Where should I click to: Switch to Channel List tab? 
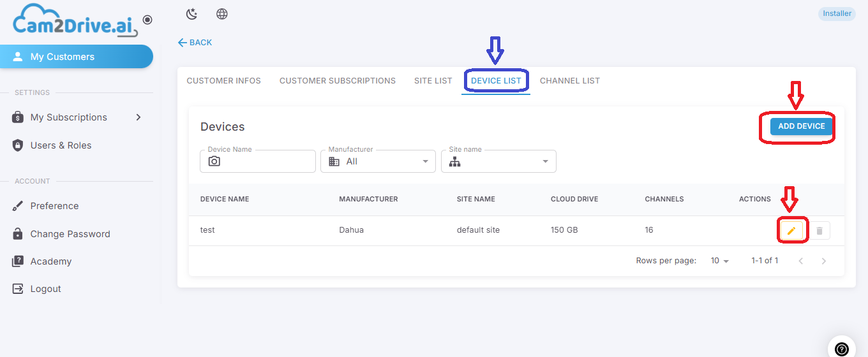coord(570,81)
